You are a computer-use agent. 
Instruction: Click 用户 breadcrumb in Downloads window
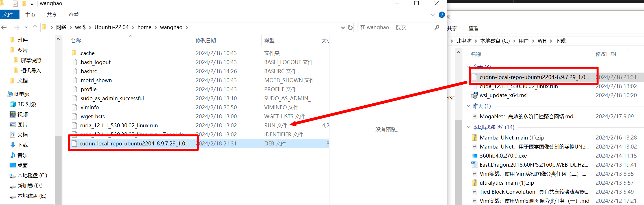pos(523,41)
